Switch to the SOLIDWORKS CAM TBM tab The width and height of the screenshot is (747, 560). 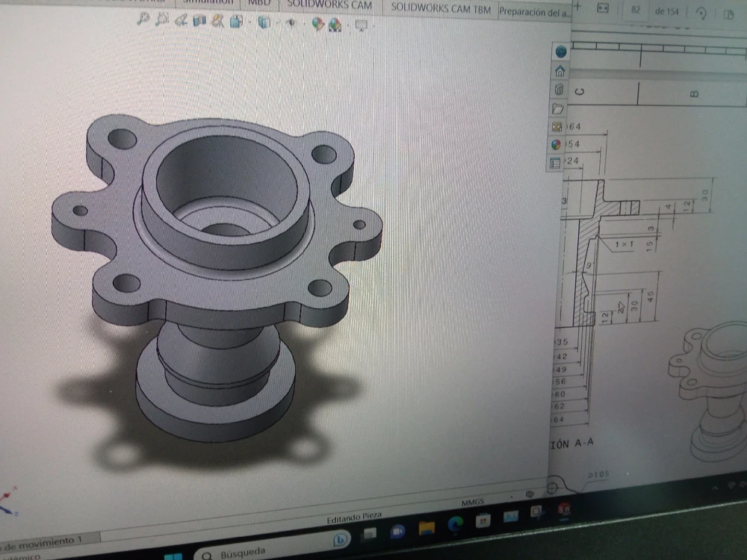(x=441, y=8)
